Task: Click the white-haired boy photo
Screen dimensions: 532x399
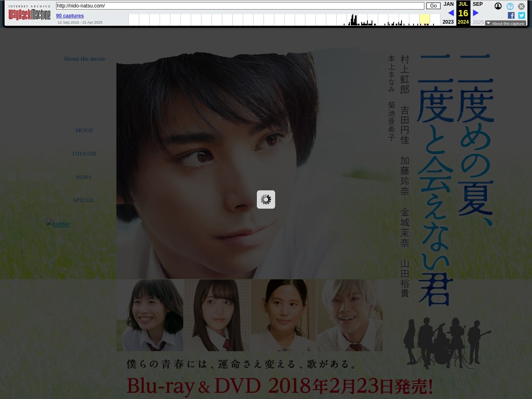Action: click(x=350, y=315)
